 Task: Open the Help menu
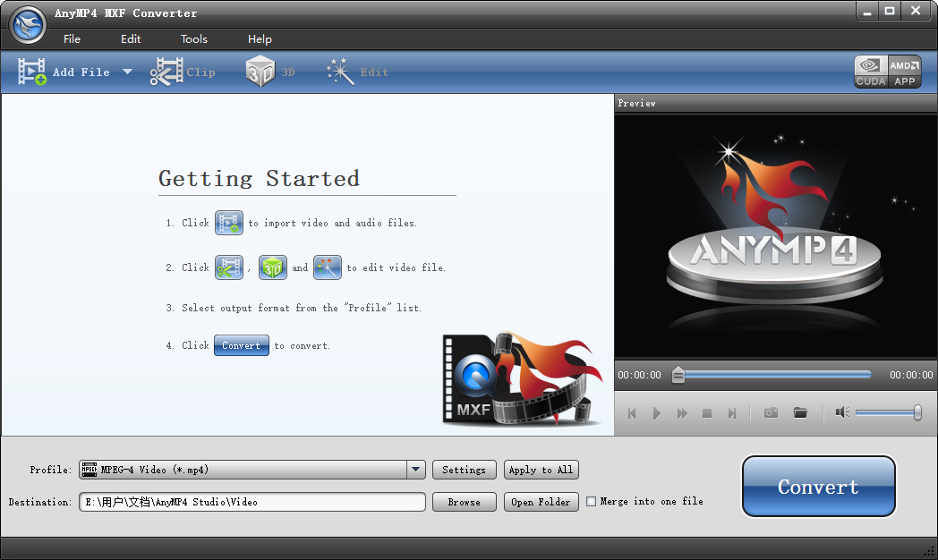coord(260,38)
